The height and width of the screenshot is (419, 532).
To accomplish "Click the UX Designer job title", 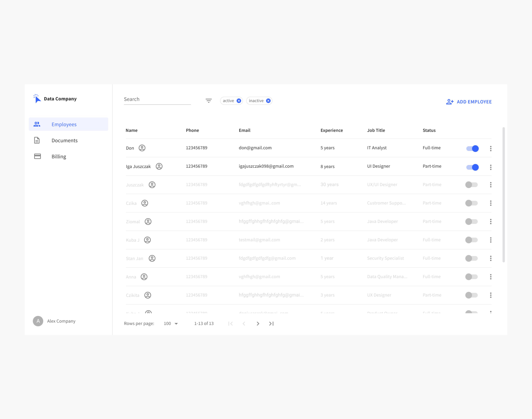I will pyautogui.click(x=379, y=295).
